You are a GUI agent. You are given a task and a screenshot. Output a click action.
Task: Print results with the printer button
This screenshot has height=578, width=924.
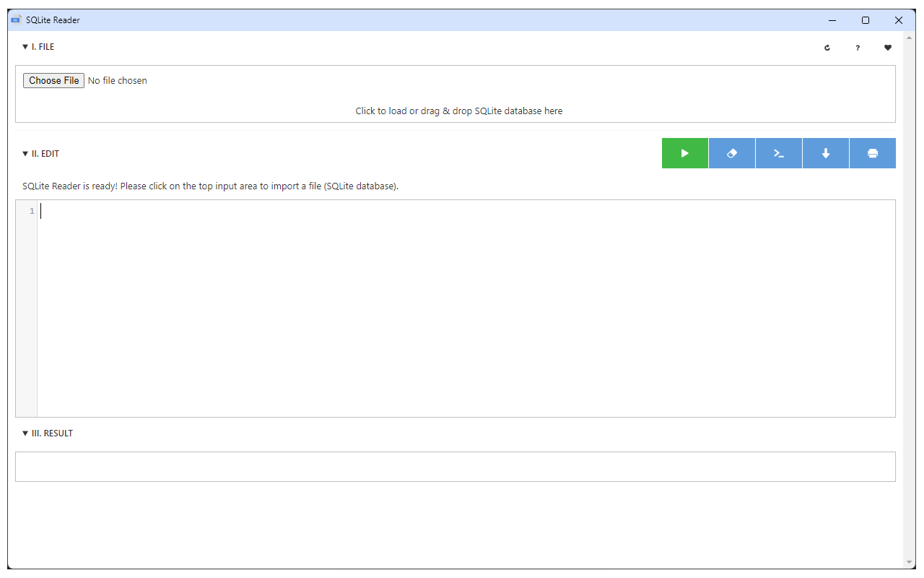(873, 153)
